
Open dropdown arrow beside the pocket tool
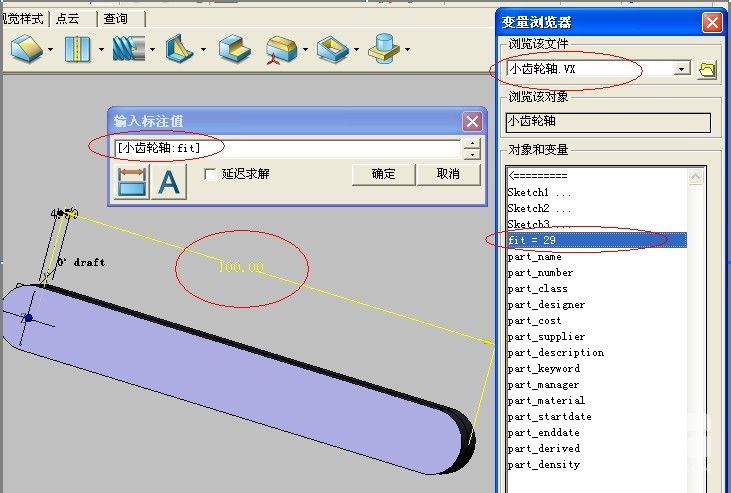[356, 49]
